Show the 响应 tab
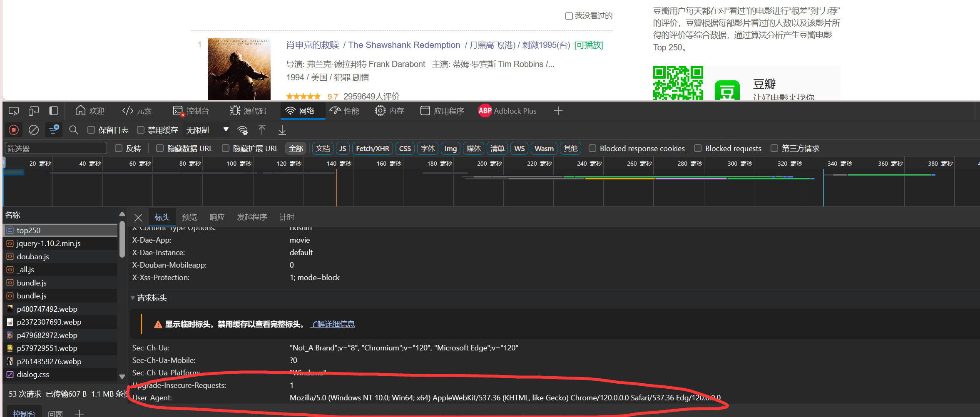Screen dimensions: 980x417 217,217
